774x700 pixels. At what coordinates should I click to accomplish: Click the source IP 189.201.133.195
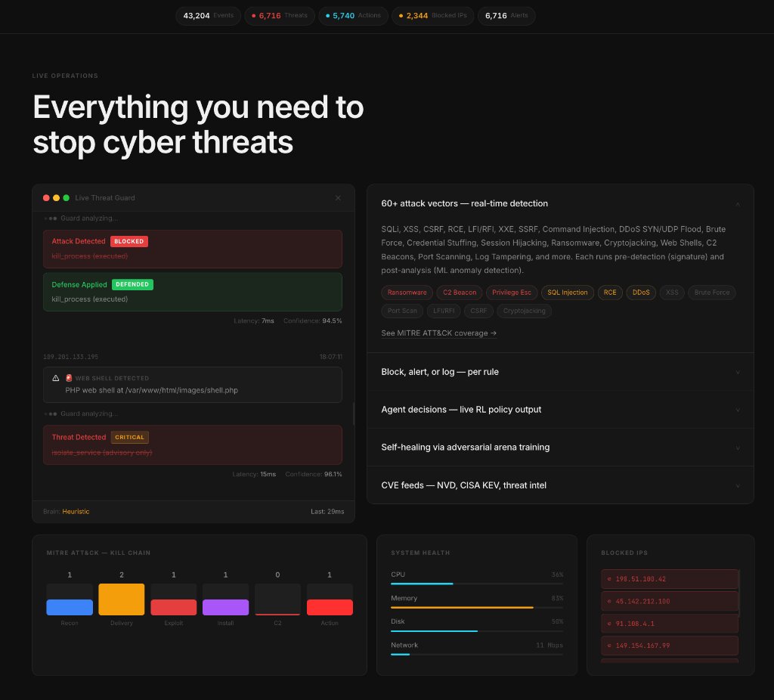point(70,357)
